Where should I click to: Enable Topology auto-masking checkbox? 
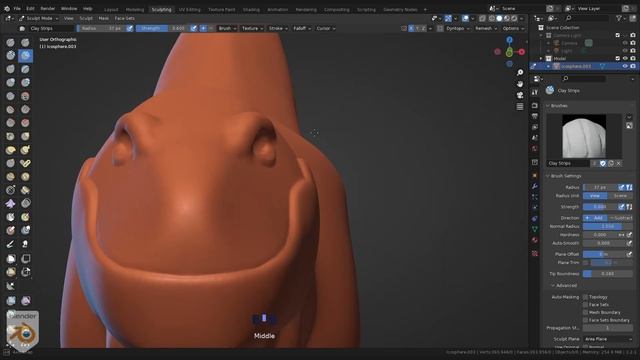[x=585, y=297]
